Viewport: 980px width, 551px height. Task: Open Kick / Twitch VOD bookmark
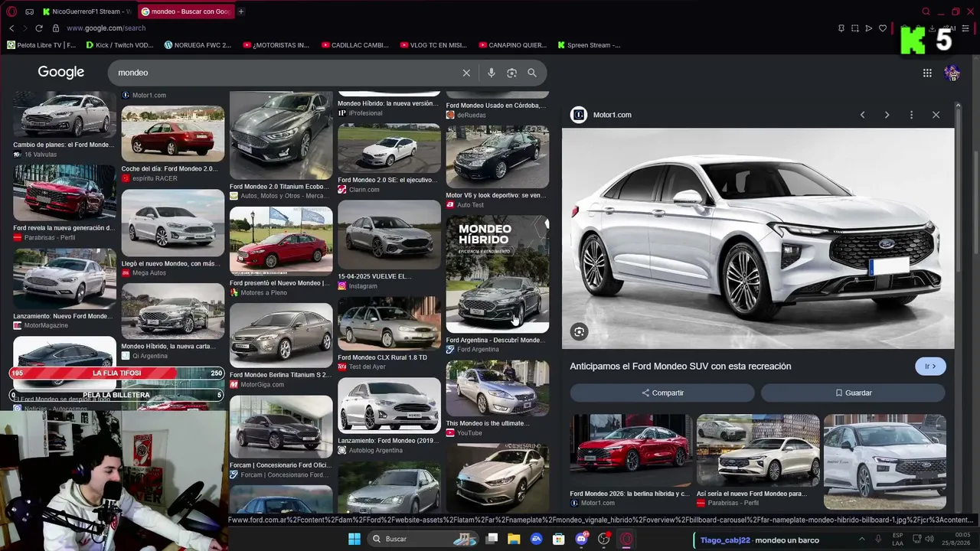(x=120, y=45)
